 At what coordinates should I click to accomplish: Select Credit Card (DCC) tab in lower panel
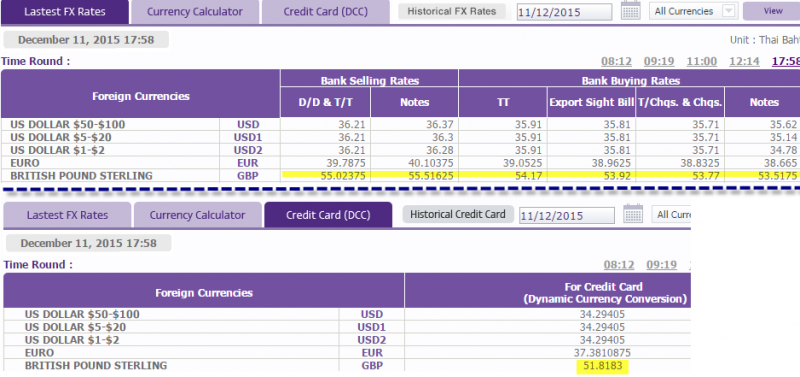[328, 215]
